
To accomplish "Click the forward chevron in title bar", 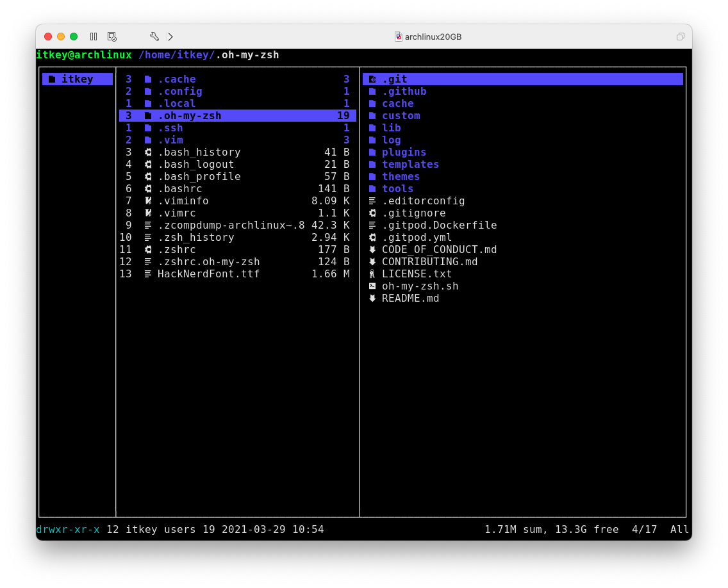I will point(170,37).
